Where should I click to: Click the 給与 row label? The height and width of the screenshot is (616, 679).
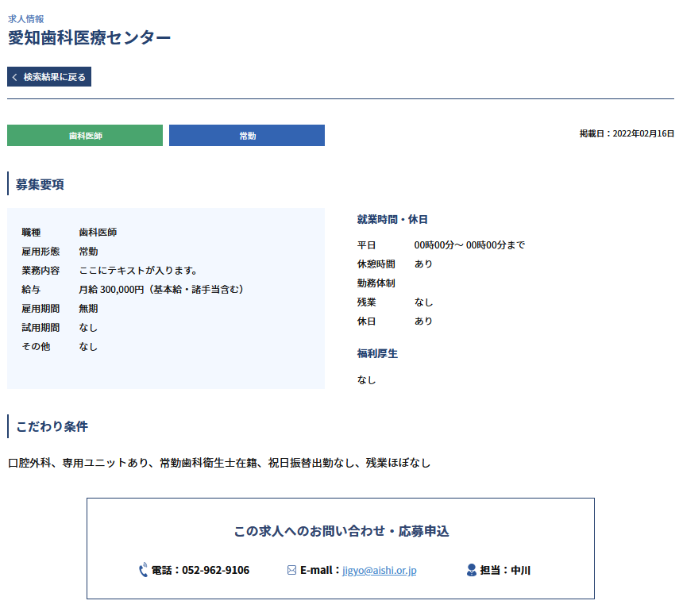point(31,290)
